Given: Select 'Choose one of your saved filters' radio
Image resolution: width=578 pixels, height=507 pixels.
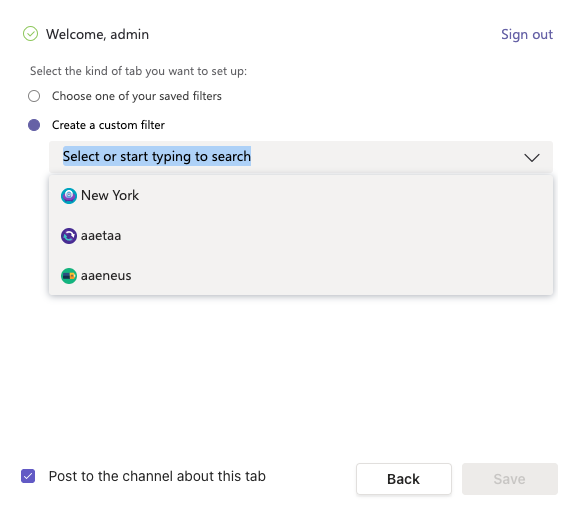Looking at the screenshot, I should click(34, 96).
